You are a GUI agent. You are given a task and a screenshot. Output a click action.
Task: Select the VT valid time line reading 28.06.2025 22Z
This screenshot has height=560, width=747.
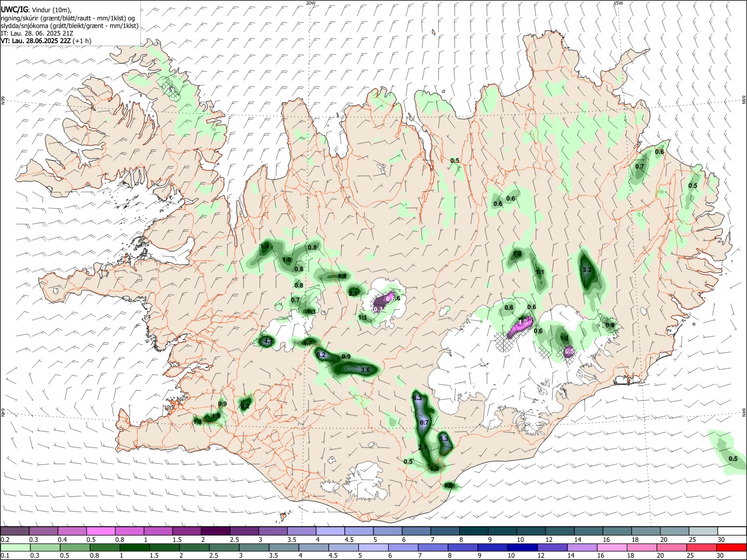coord(46,41)
